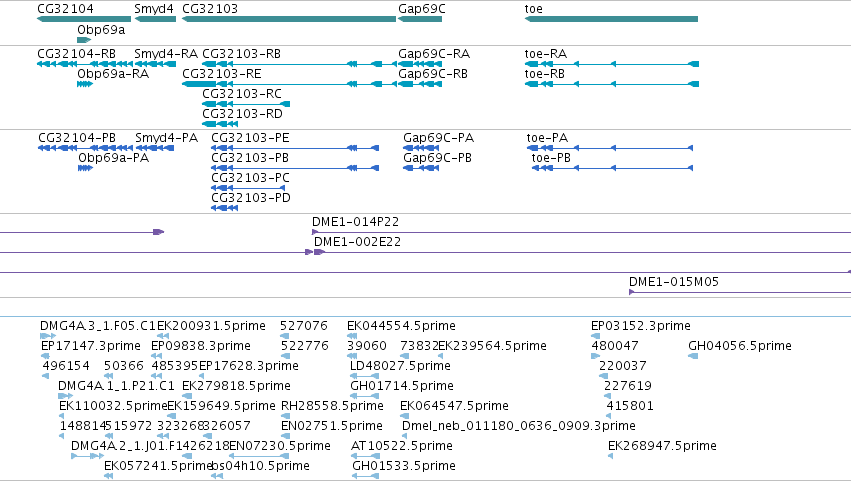Select the EK064547.5prime label
Viewport: 851px width, 481px height.
point(454,406)
